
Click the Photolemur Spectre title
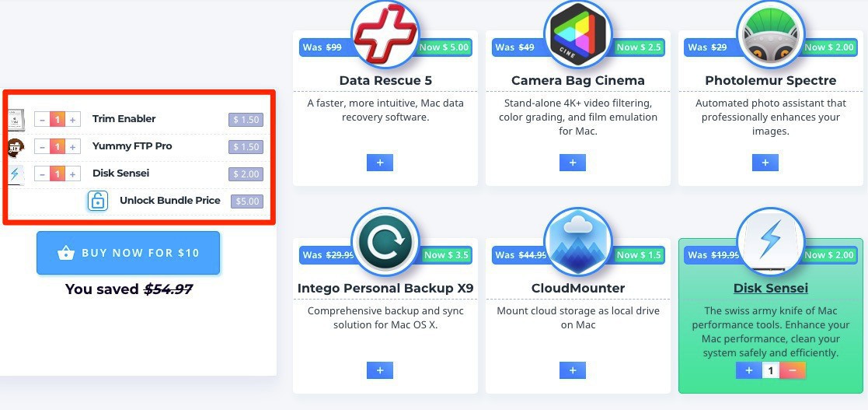771,80
